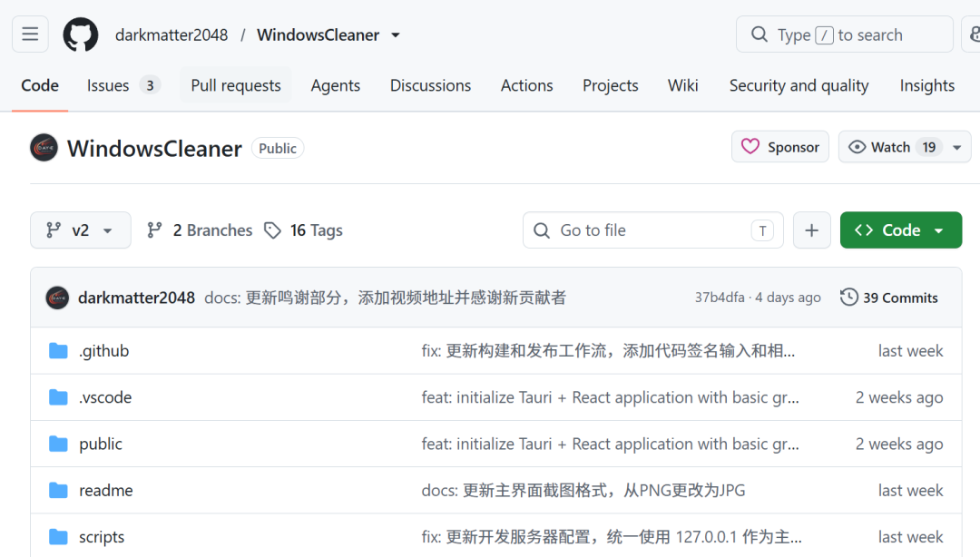Click the repository avatar beside WindowsCleaner title
Screen dimensions: 980x557
[44, 148]
